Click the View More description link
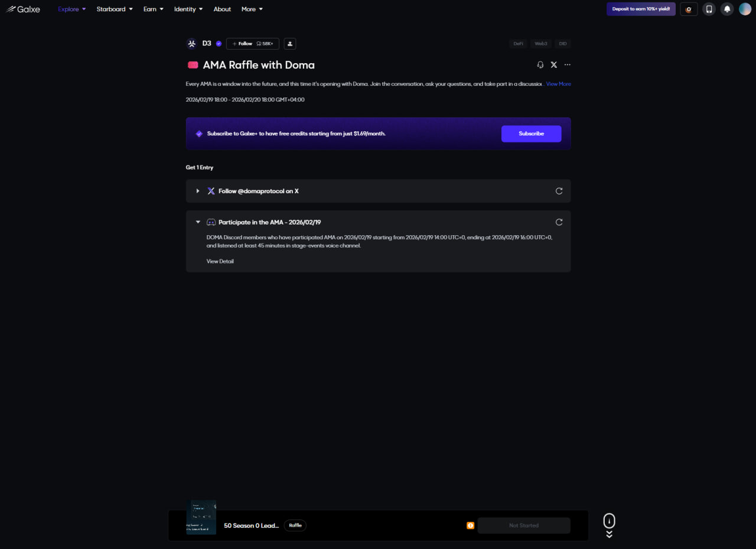The width and height of the screenshot is (756, 549). click(558, 84)
